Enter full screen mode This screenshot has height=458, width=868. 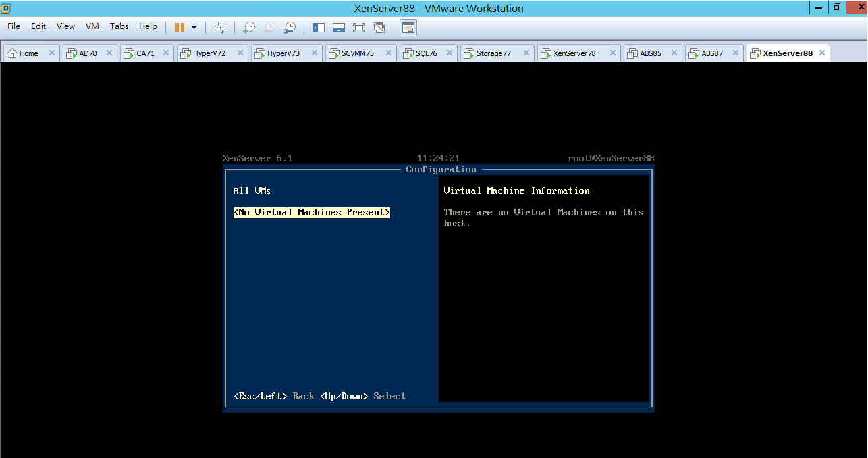click(x=359, y=27)
